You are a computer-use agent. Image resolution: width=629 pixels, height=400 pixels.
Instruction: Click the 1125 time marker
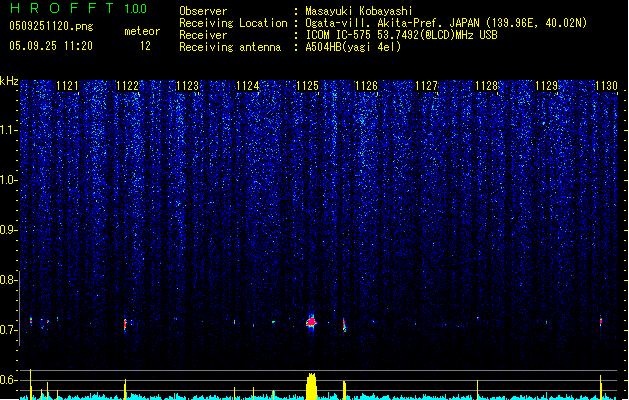click(307, 86)
